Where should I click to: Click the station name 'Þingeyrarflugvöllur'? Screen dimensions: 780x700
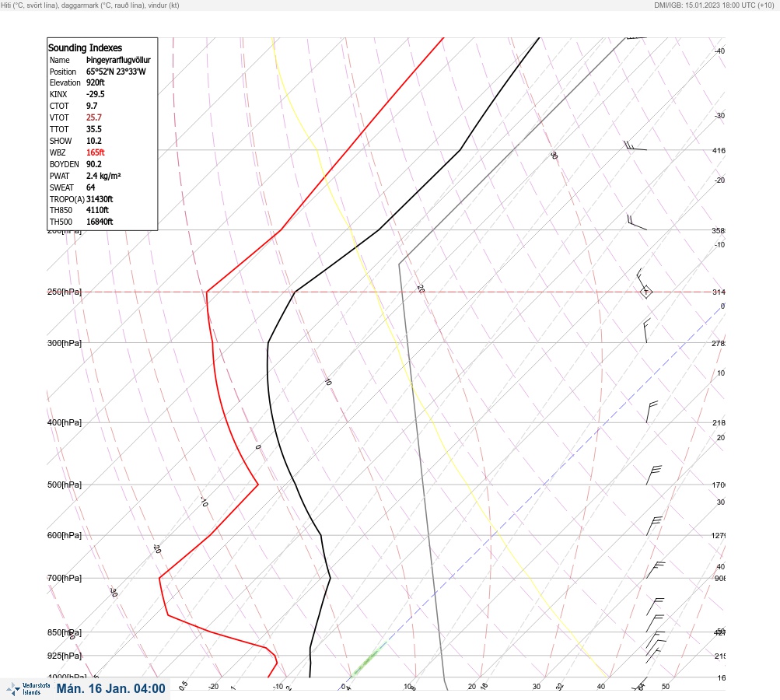pyautogui.click(x=118, y=60)
